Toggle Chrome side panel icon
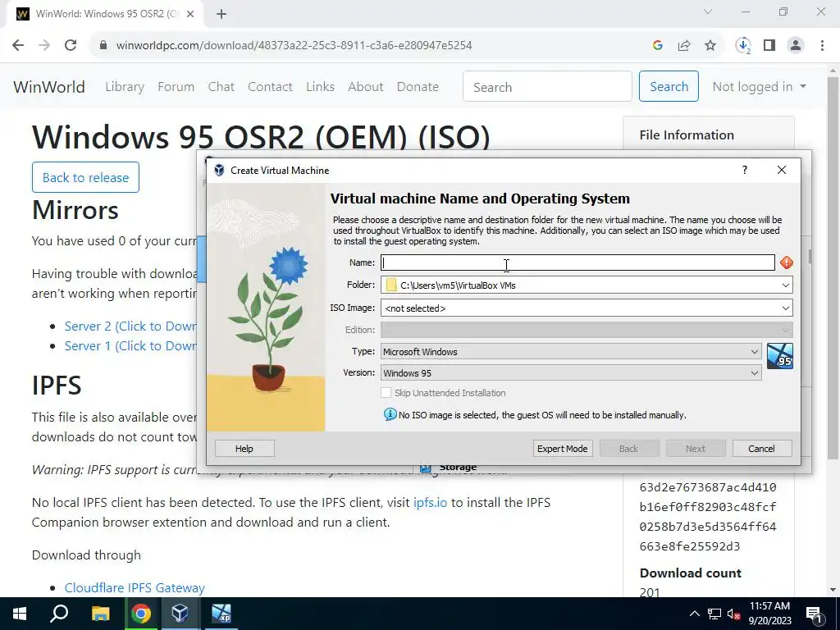840x630 pixels. pyautogui.click(x=769, y=46)
